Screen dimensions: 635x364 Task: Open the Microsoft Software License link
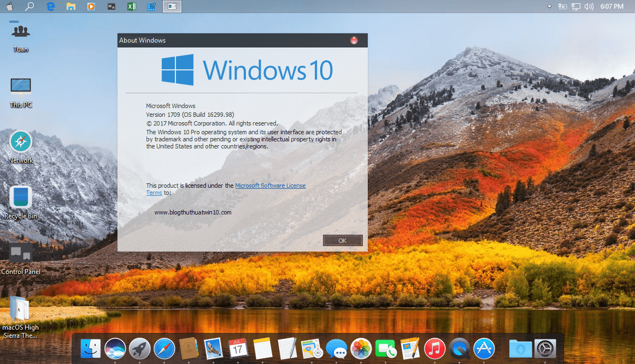click(270, 186)
